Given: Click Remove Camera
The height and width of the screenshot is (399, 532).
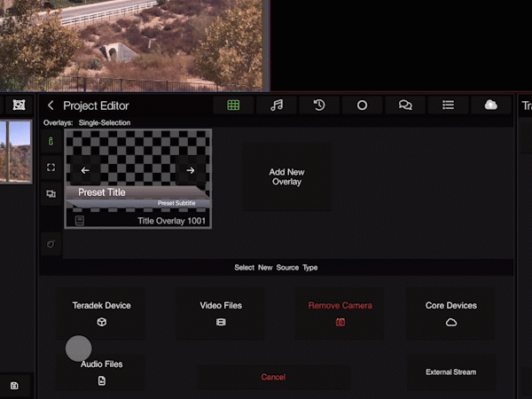Looking at the screenshot, I should (x=340, y=312).
